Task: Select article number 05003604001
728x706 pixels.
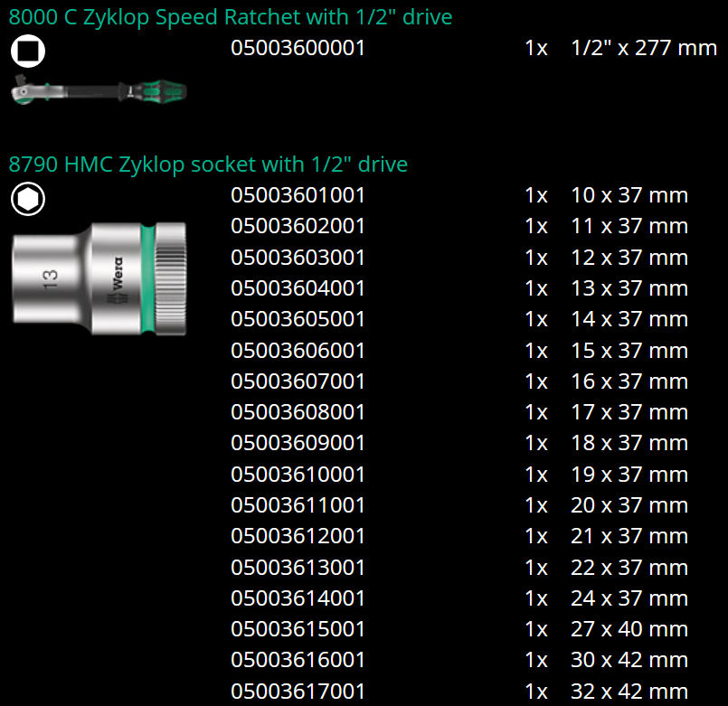Action: 298,288
